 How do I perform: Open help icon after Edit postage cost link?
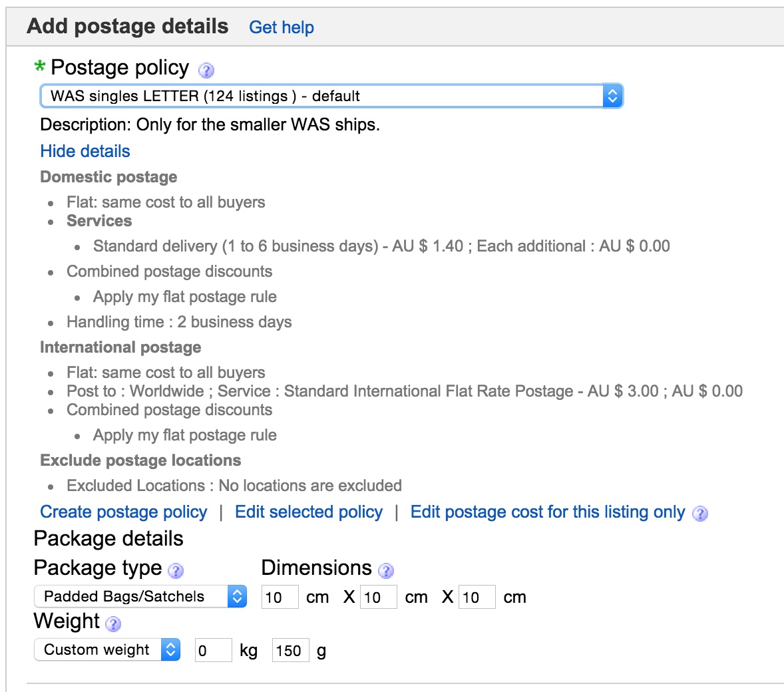coord(699,514)
